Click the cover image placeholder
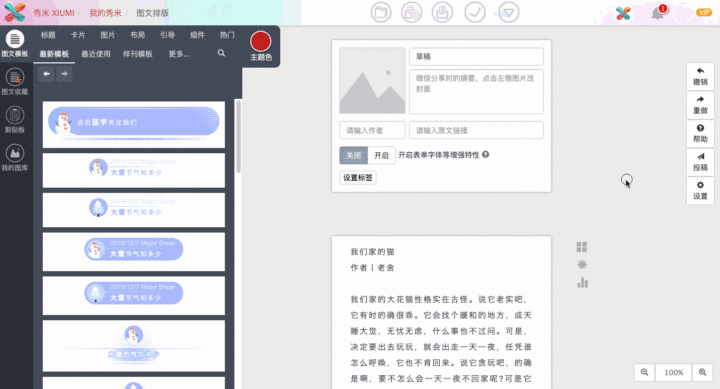Viewport: 720px width, 389px height. click(372, 80)
